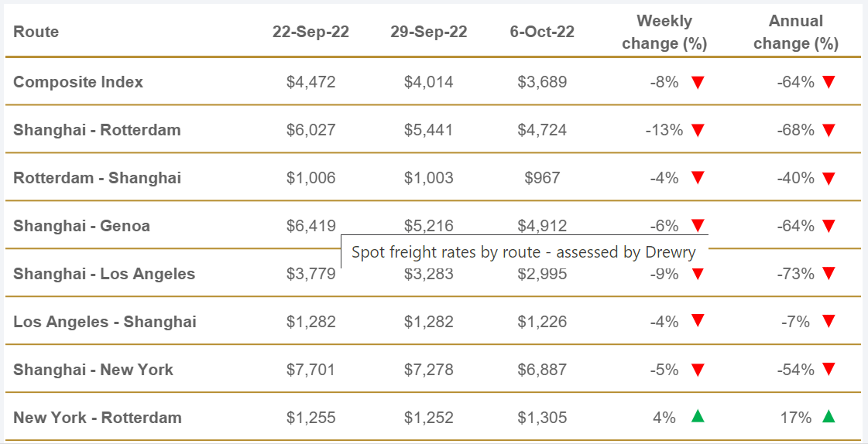This screenshot has height=444, width=868.
Task: Click the red arrow beside Shanghai - Rotterdam -68%
Action: coord(829,131)
